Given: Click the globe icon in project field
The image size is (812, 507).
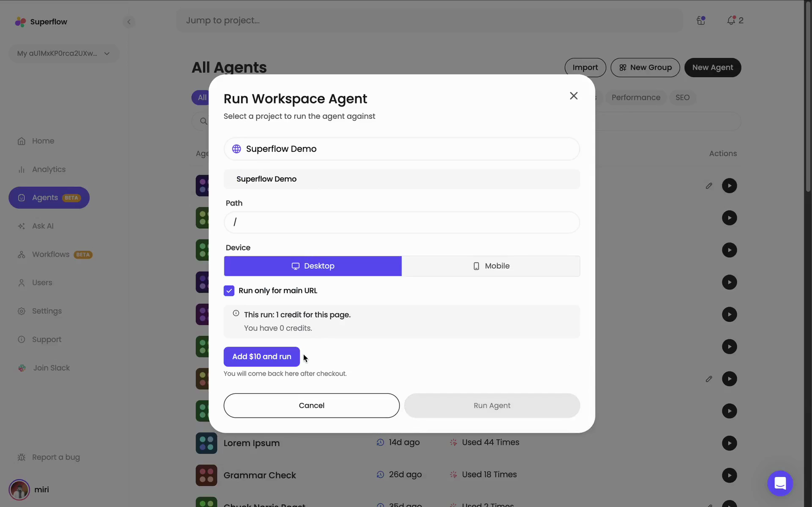Looking at the screenshot, I should click(236, 149).
